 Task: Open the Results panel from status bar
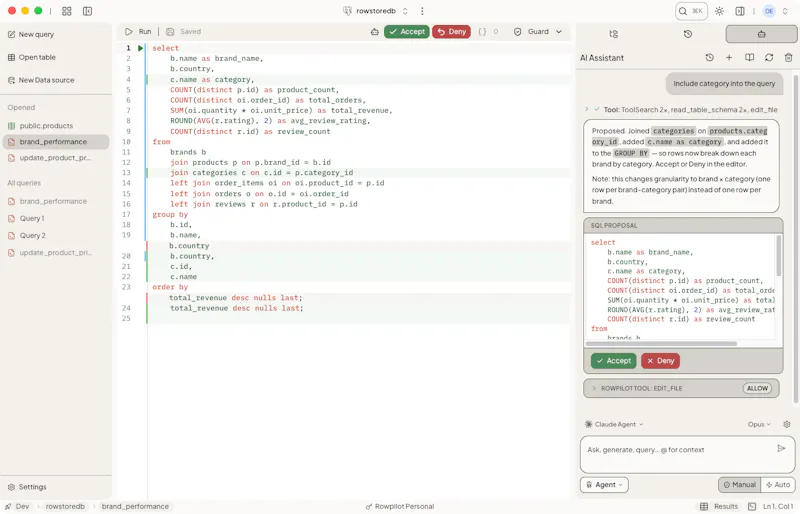point(719,506)
